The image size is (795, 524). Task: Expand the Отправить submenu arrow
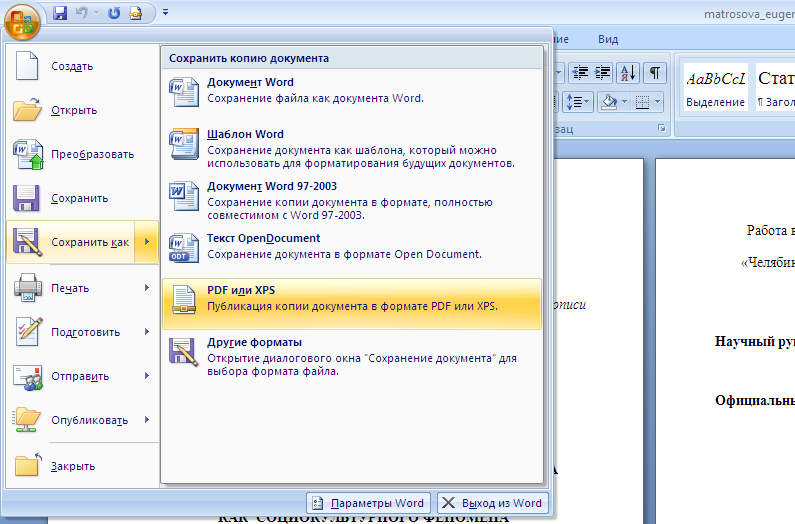pyautogui.click(x=147, y=376)
